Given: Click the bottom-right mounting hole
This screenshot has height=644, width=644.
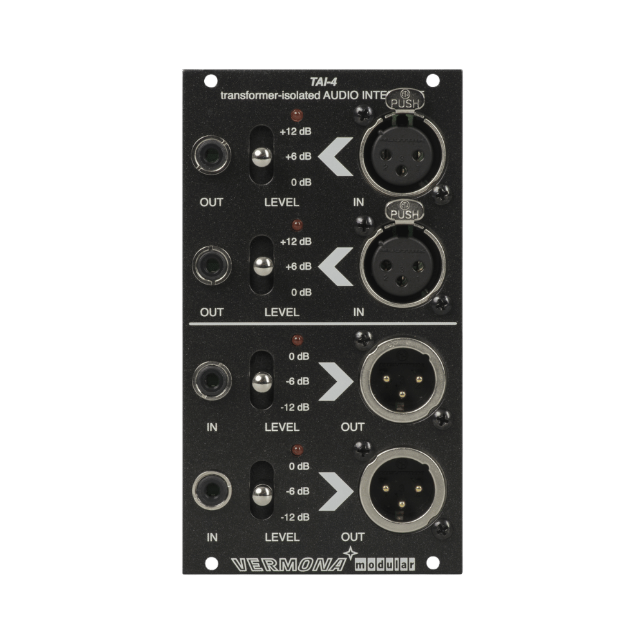Looking at the screenshot, I should coord(433,563).
